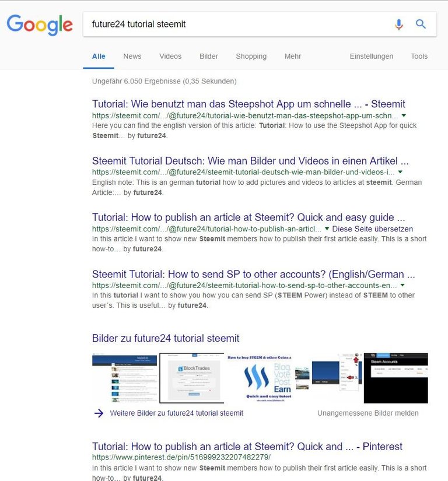The height and width of the screenshot is (481, 448).
Task: Open the blue Steemit blog list thumbnail
Action: [x=125, y=378]
